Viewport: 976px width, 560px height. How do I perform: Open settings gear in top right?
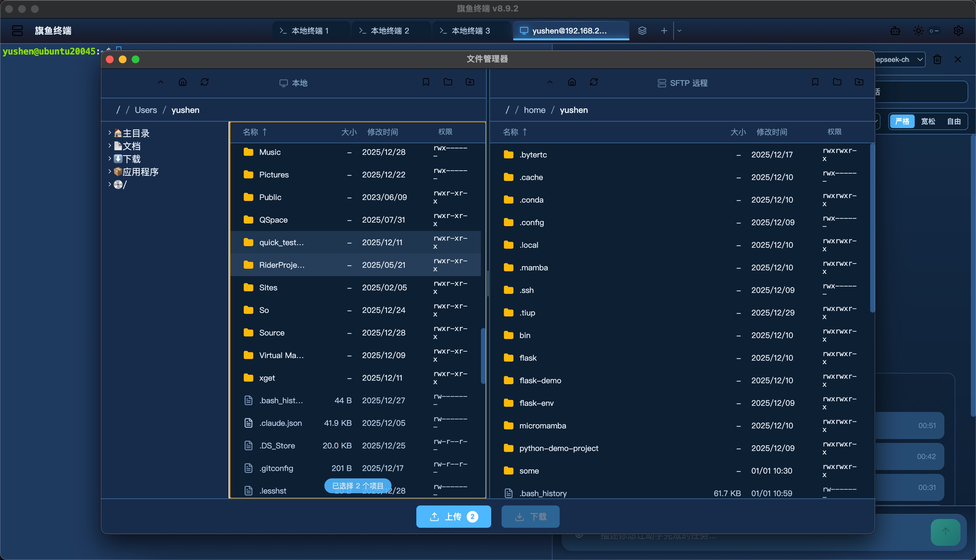(x=958, y=31)
